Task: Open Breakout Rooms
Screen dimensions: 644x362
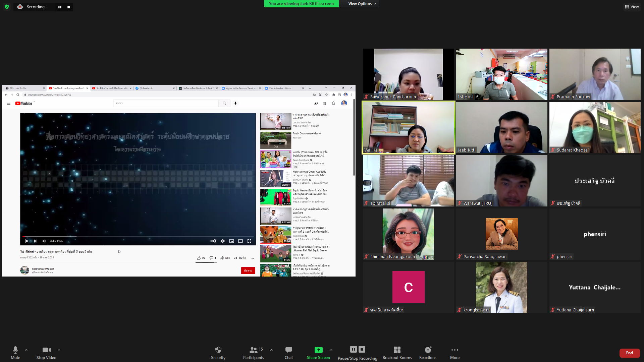Action: pyautogui.click(x=397, y=350)
